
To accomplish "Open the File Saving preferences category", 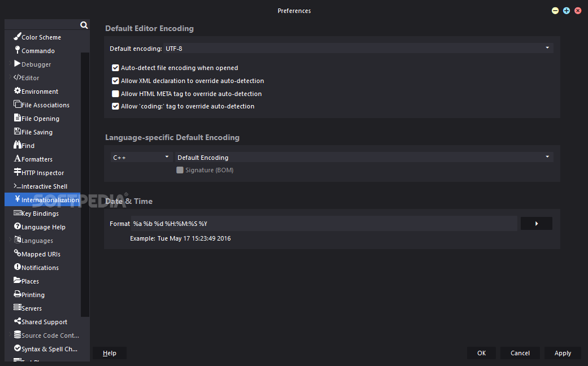I will pos(37,132).
